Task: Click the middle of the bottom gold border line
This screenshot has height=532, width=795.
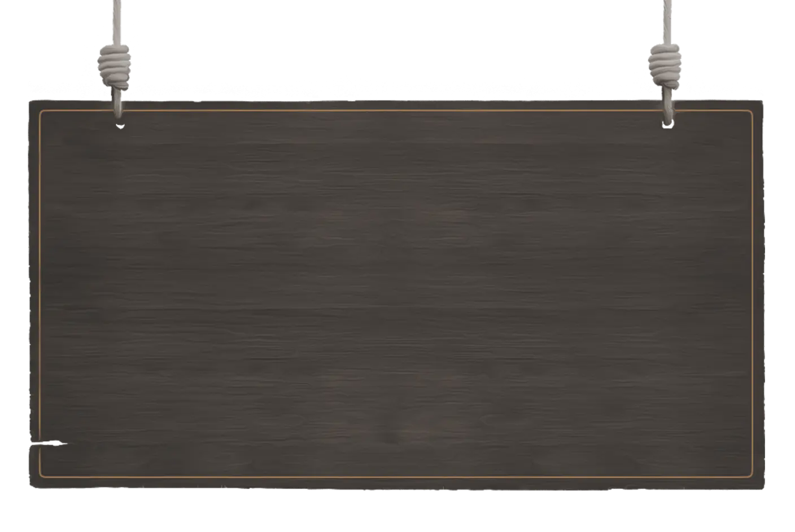Action: (x=396, y=478)
